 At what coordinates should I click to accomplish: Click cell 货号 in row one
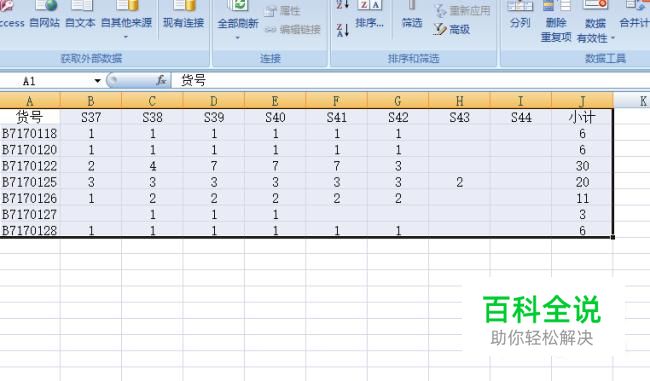(29, 117)
